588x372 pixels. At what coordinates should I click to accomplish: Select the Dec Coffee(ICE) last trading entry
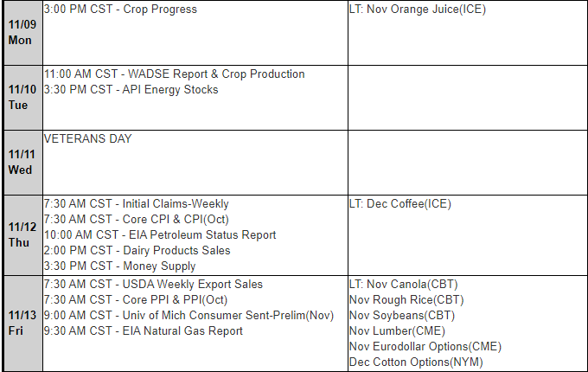(x=399, y=204)
